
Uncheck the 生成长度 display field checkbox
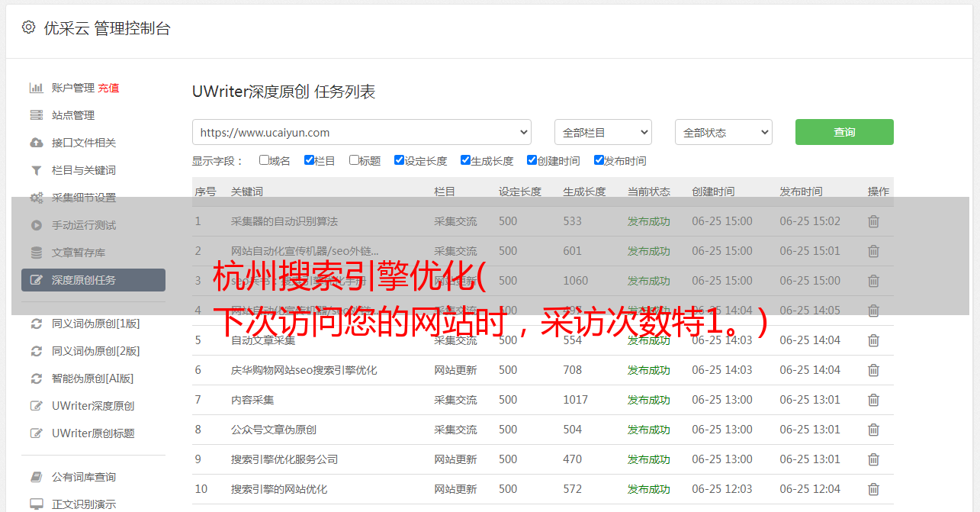pos(465,160)
